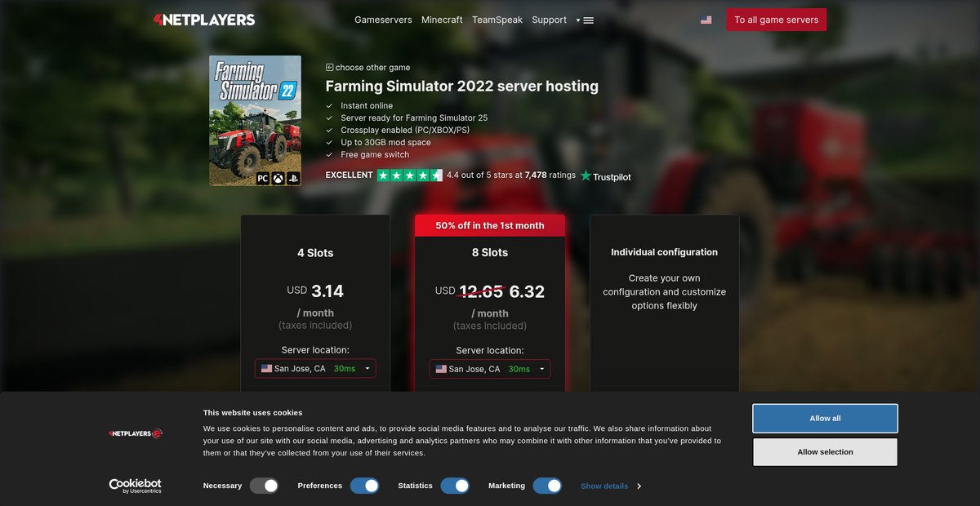Open server location dropdown for 4 Slots

315,369
